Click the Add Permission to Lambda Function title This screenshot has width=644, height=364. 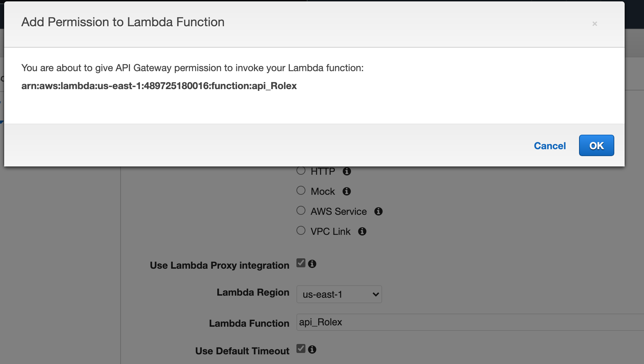123,22
